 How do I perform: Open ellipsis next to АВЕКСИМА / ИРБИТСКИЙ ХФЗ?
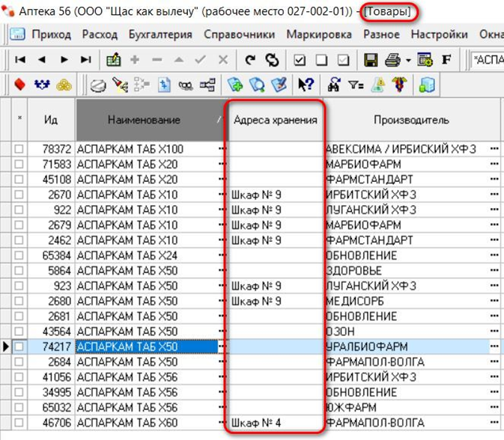coord(494,149)
